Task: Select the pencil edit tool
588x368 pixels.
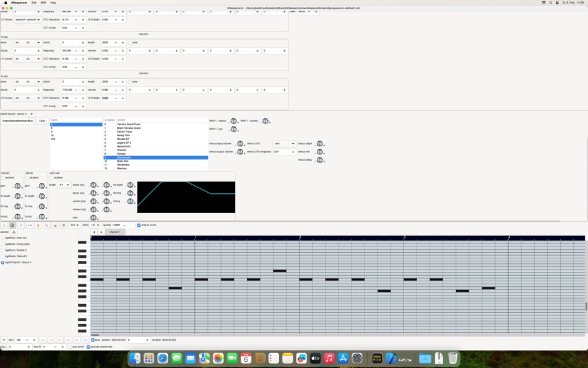Action: pos(12,225)
